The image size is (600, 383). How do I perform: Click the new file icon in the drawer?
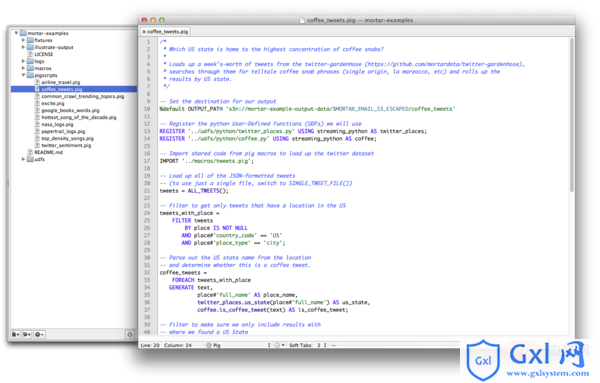coord(15,334)
